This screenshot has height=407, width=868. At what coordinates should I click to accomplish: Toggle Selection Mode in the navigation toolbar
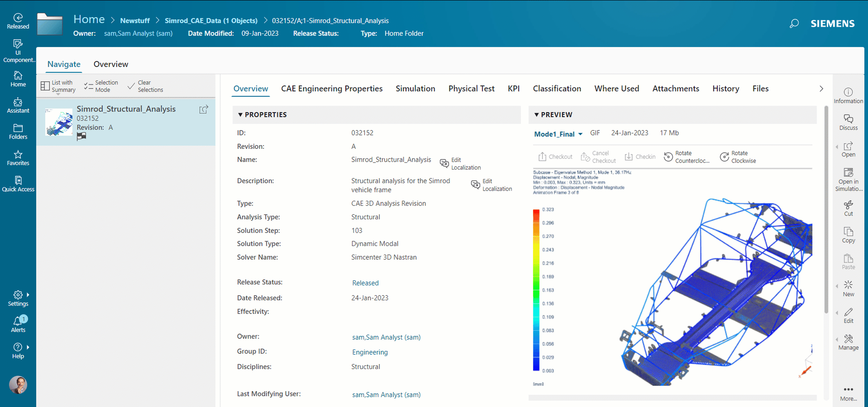pyautogui.click(x=101, y=86)
